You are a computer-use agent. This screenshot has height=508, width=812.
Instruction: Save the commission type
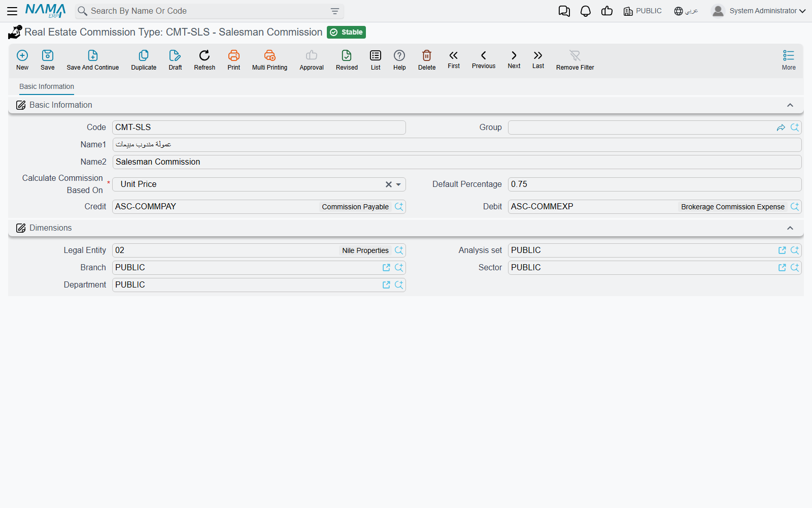[x=48, y=60]
